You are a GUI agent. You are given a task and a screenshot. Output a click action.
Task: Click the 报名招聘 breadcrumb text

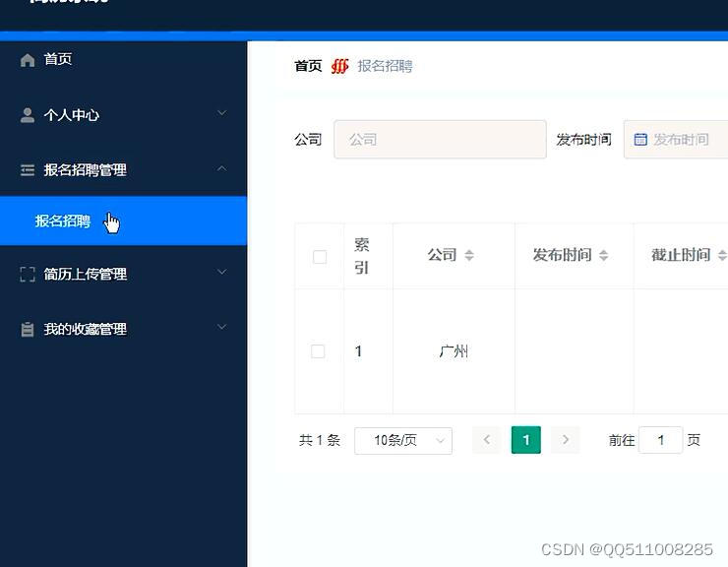point(385,66)
